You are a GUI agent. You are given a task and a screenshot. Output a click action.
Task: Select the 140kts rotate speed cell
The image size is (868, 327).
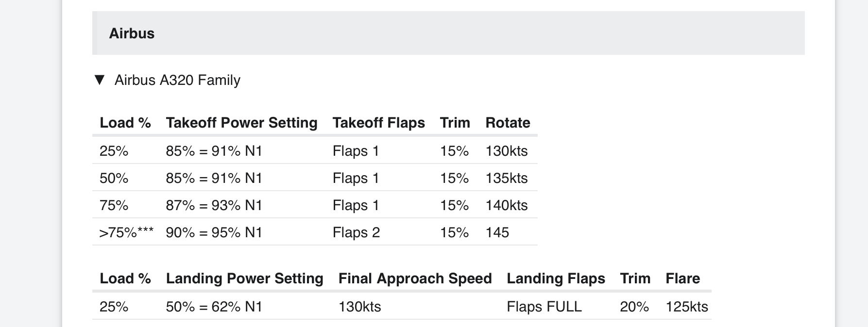[507, 205]
